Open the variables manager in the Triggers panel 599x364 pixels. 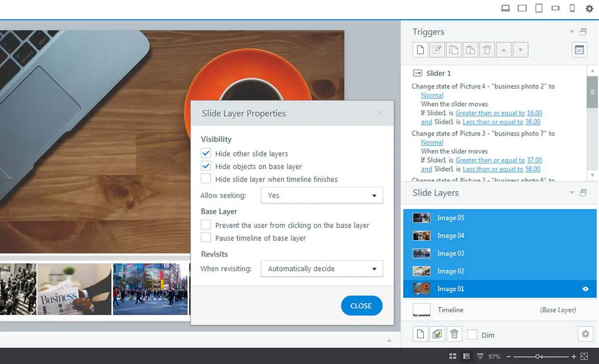pos(579,49)
